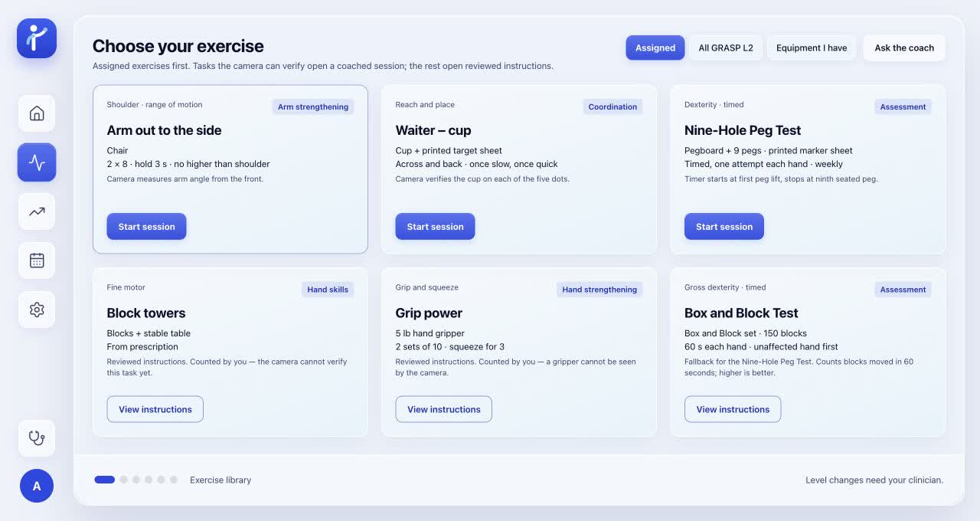Start session for Waiter – cup
The width and height of the screenshot is (980, 521).
click(435, 227)
